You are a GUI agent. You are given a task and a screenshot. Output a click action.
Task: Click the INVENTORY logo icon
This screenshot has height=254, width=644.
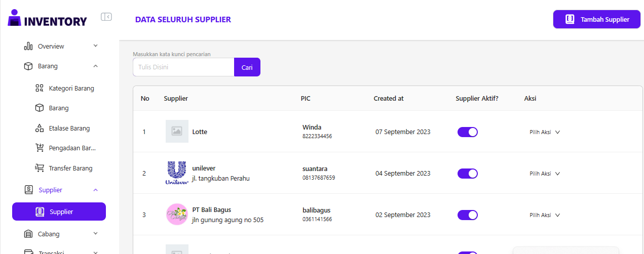click(15, 18)
